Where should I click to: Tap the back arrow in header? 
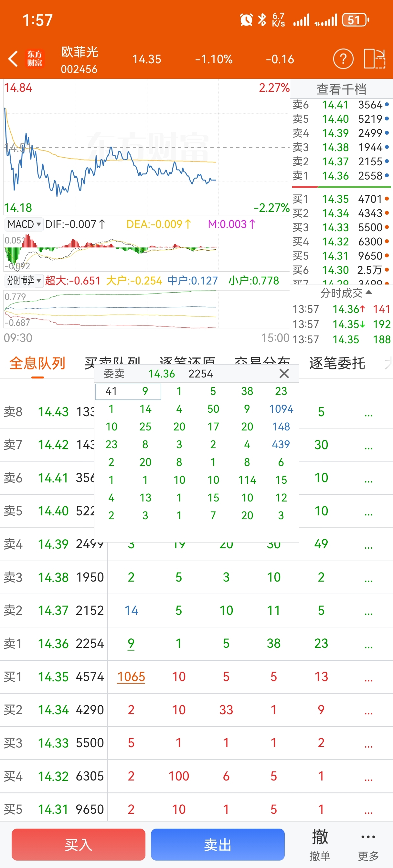pos(13,59)
